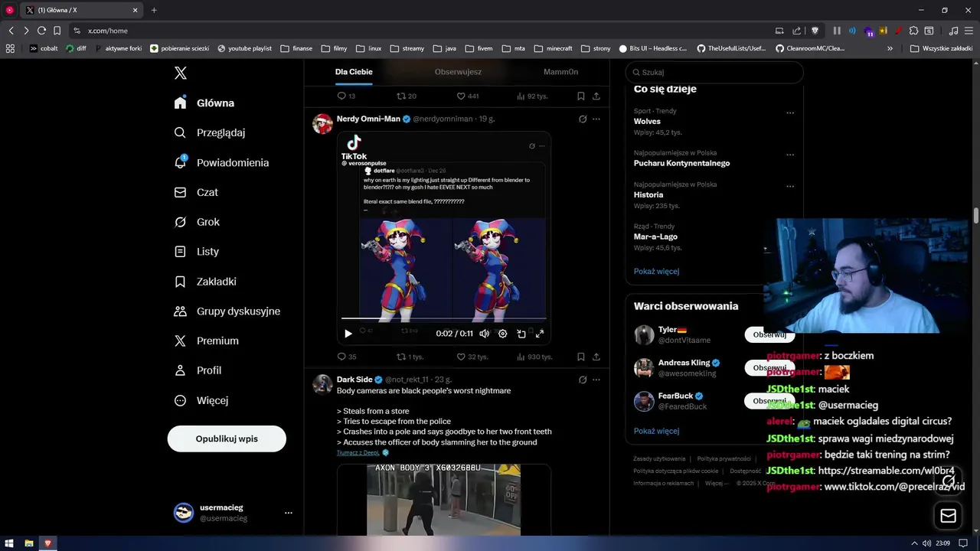Open Przeglądaj in the sidebar
This screenshot has width=980, height=551.
click(209, 132)
